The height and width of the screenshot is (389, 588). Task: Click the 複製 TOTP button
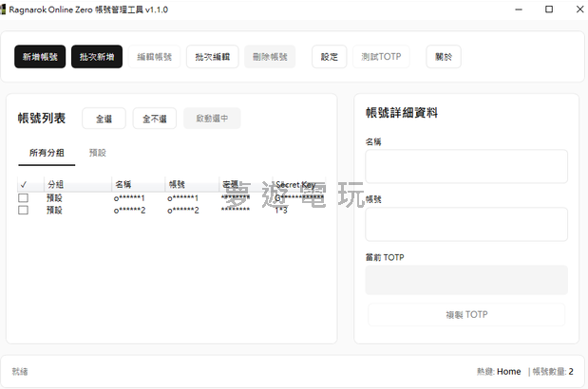click(x=465, y=314)
